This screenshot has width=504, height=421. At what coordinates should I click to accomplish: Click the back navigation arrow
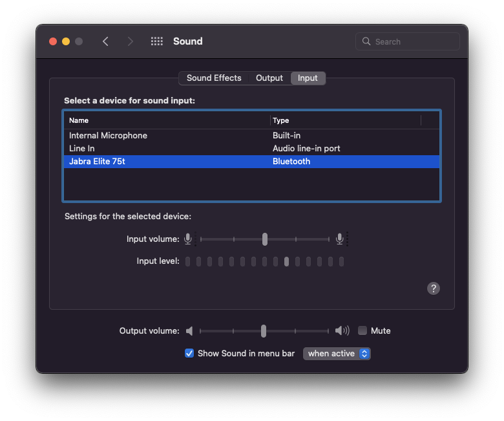105,41
